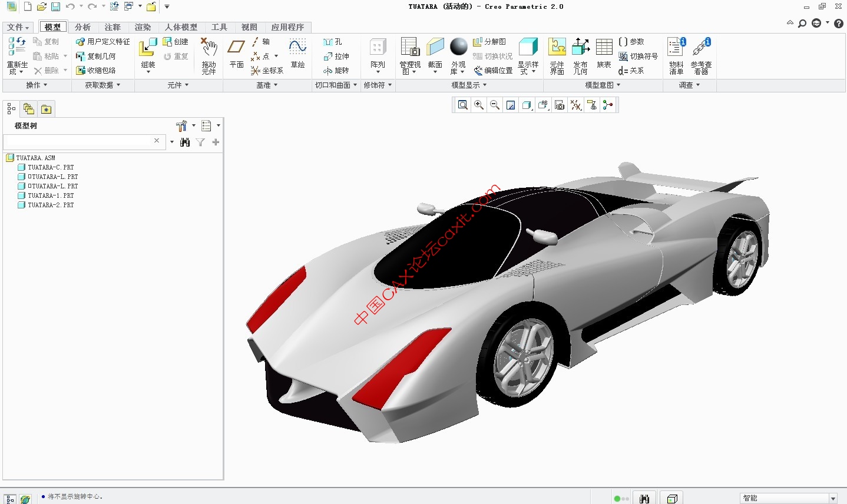Click Shrinkwrap (收缩包络)
This screenshot has width=847, height=504.
pyautogui.click(x=96, y=70)
